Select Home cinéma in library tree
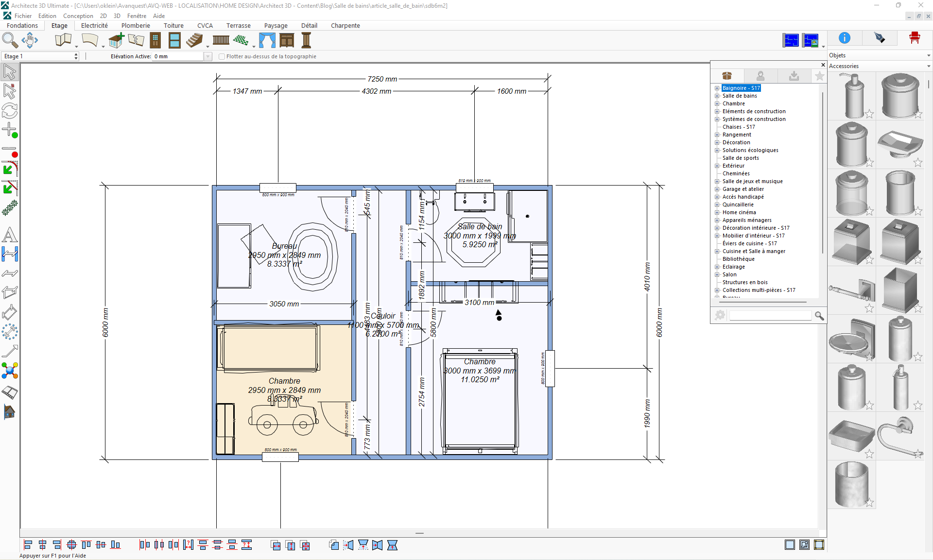 click(x=739, y=212)
